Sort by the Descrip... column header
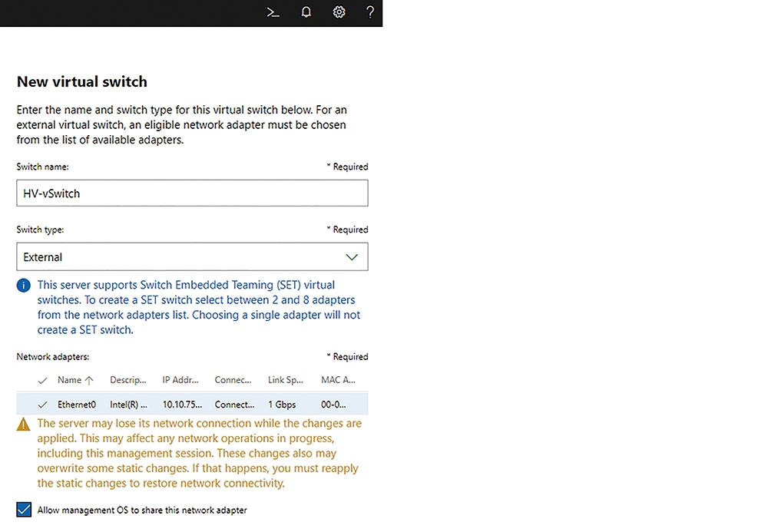The image size is (768, 532). point(127,380)
